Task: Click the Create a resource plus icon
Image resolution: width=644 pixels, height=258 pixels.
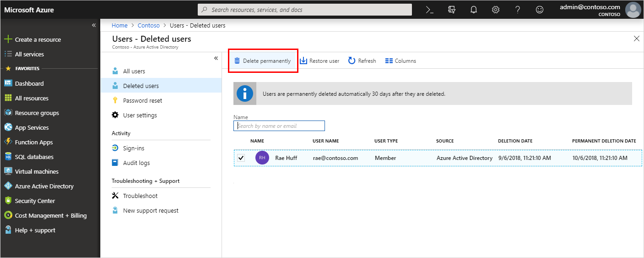Action: [x=8, y=39]
